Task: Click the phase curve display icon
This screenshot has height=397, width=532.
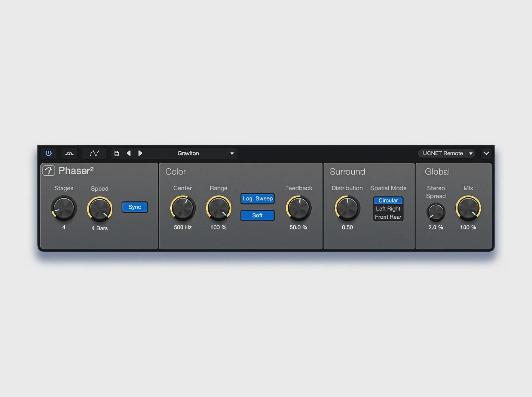Action: pos(70,153)
